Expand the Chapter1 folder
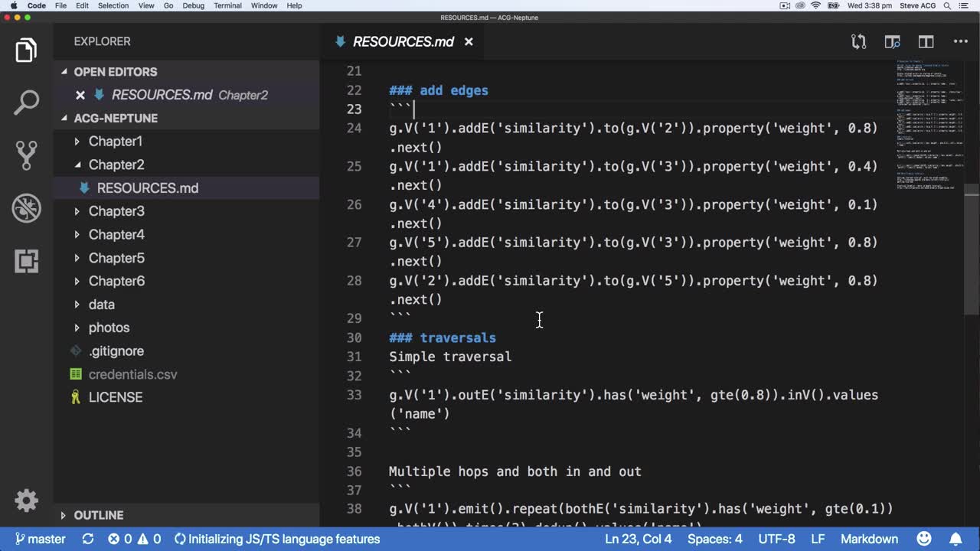Viewport: 980px width, 551px height. (115, 142)
